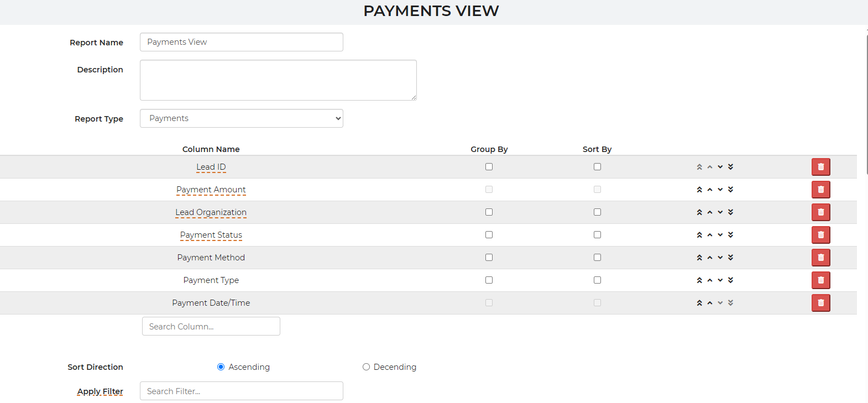Image resolution: width=868 pixels, height=403 pixels.
Task: Move Payment Status down one position
Action: (x=720, y=235)
